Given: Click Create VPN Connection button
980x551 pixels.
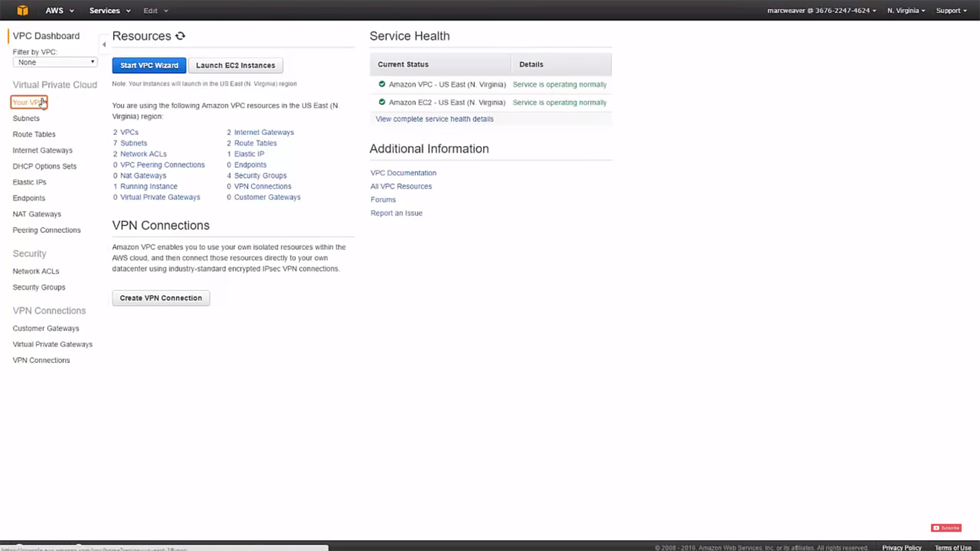Looking at the screenshot, I should (161, 298).
